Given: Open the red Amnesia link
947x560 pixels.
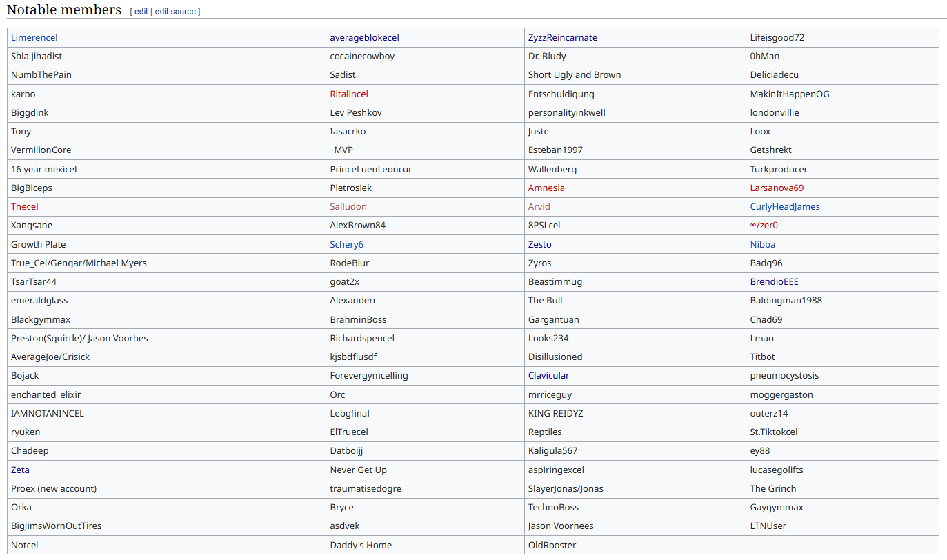Looking at the screenshot, I should point(546,188).
